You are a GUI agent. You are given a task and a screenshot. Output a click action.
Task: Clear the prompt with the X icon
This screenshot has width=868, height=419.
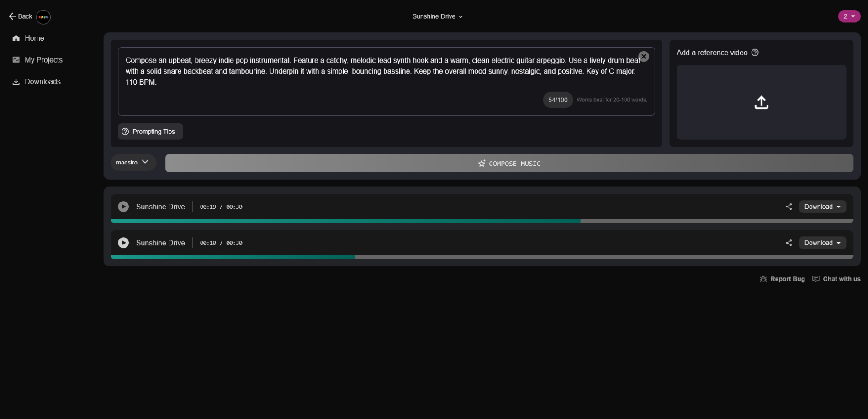tap(644, 57)
